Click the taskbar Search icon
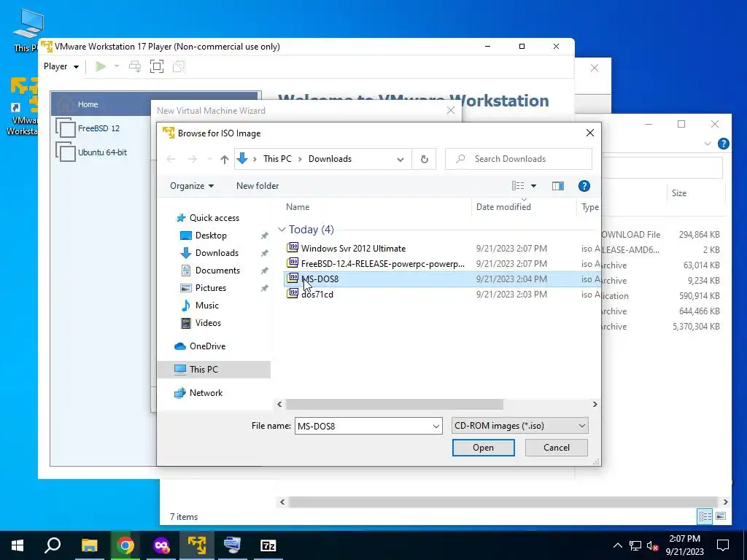Viewport: 747px width, 560px height. click(x=53, y=545)
